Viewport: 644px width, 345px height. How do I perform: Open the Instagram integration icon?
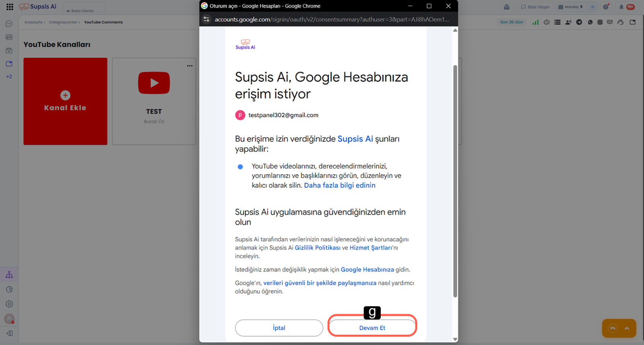pyautogui.click(x=600, y=22)
